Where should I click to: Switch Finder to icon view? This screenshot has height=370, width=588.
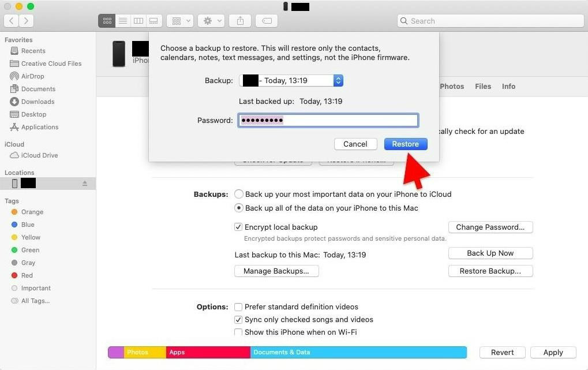pyautogui.click(x=107, y=21)
